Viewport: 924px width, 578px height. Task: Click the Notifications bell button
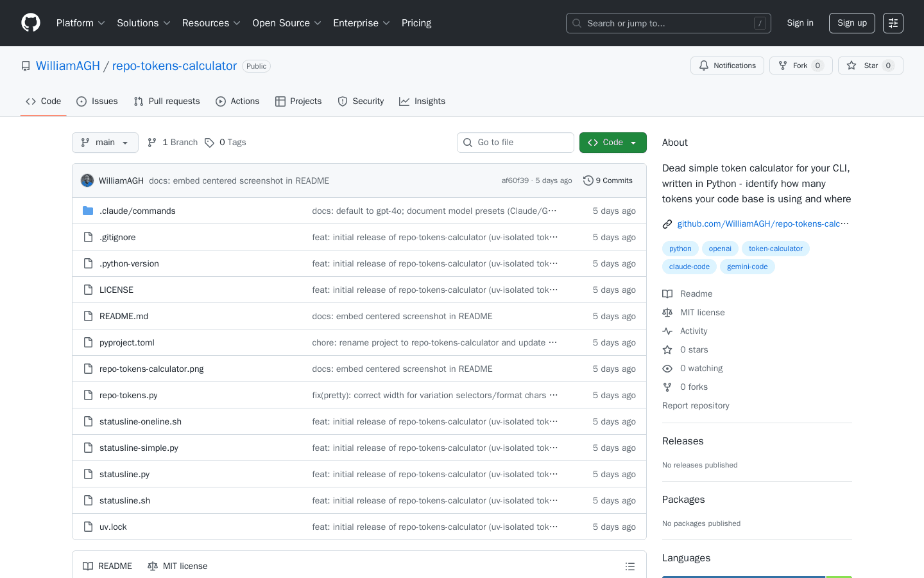(x=727, y=66)
